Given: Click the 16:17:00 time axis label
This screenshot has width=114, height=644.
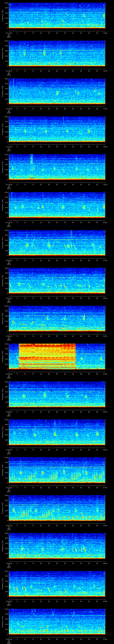Looking at the screenshot, I should tap(9, 147).
